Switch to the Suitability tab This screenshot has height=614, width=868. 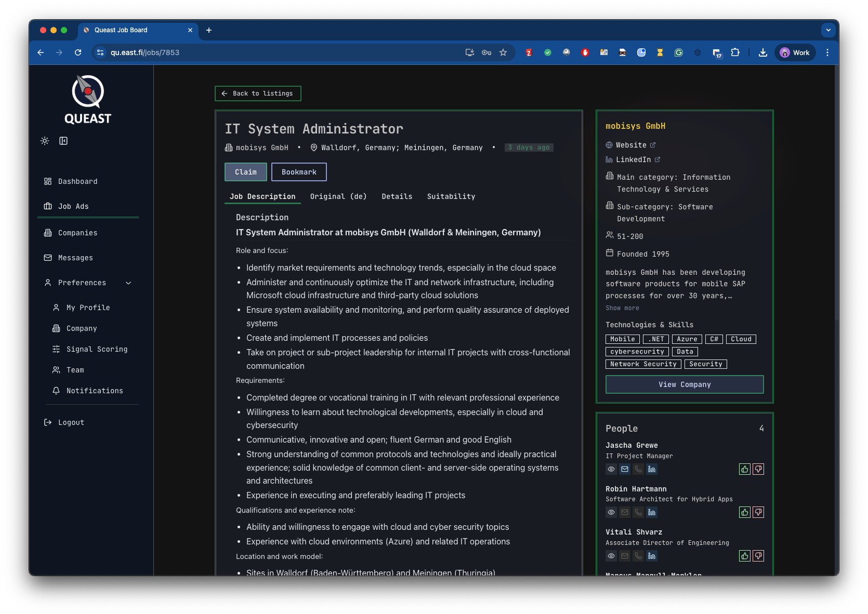pyautogui.click(x=451, y=196)
